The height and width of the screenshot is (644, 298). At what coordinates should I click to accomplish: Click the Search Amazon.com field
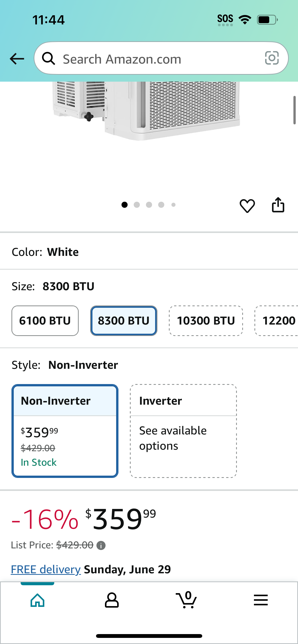pos(161,58)
